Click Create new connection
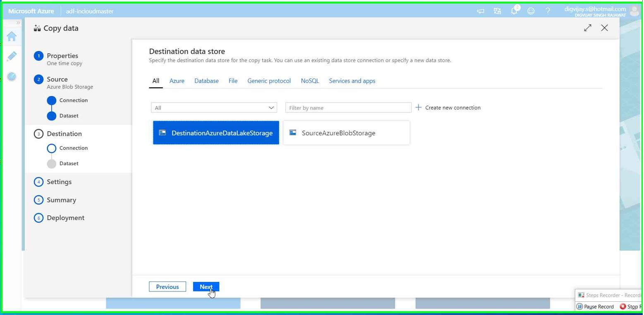This screenshot has width=644, height=315. tap(448, 108)
